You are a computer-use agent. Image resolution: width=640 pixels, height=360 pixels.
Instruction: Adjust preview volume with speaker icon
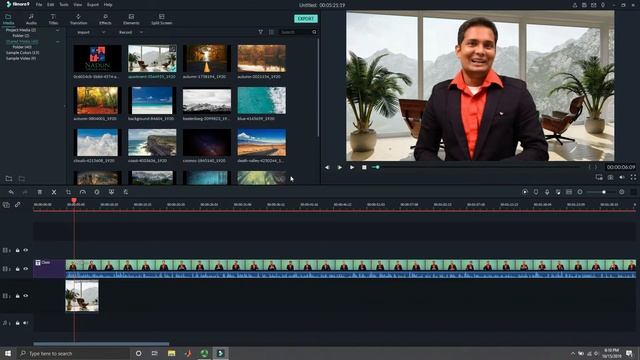click(x=622, y=177)
